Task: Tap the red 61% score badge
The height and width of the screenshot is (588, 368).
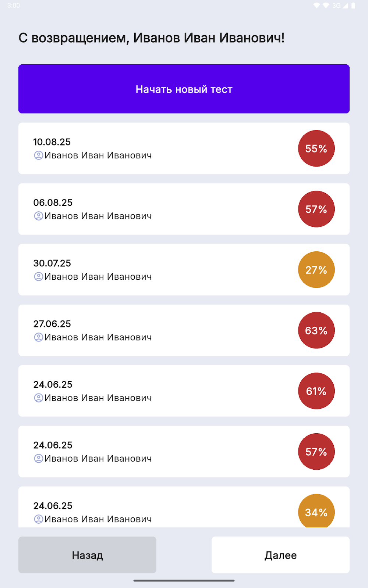Action: (x=316, y=391)
